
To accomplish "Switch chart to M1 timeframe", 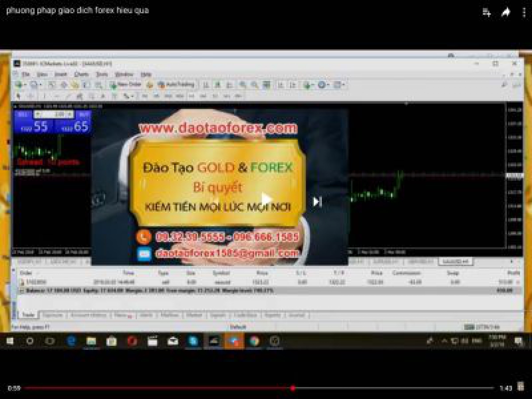I will [x=145, y=96].
